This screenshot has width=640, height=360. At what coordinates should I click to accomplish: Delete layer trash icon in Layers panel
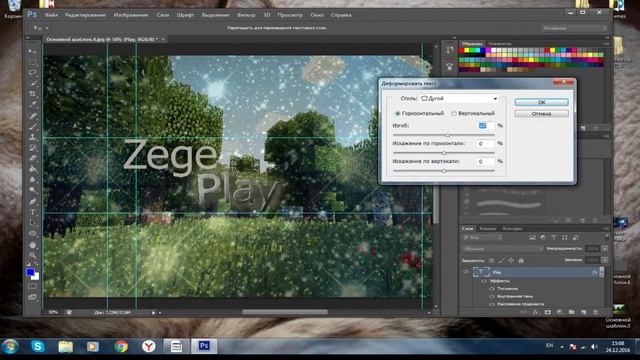pyautogui.click(x=596, y=312)
